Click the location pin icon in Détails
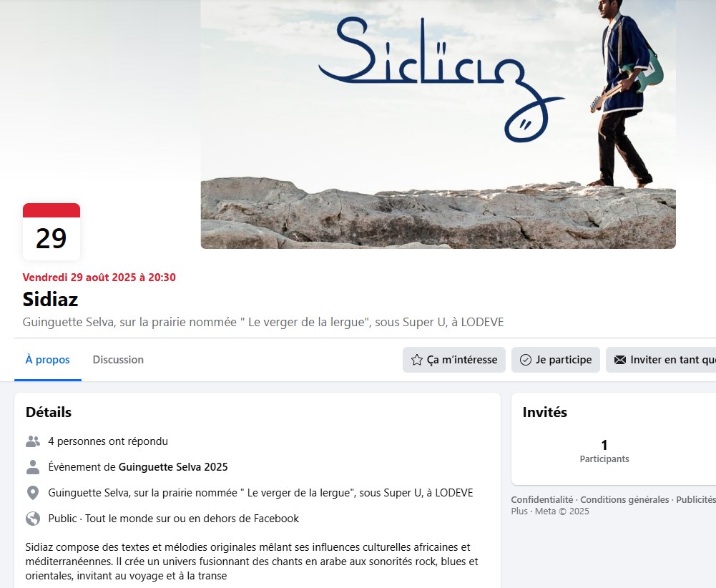The height and width of the screenshot is (588, 716). (33, 493)
